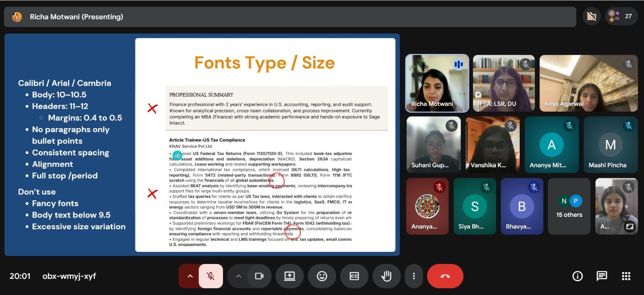Start sharing with Present now icon
The height and width of the screenshot is (295, 644).
(x=289, y=276)
